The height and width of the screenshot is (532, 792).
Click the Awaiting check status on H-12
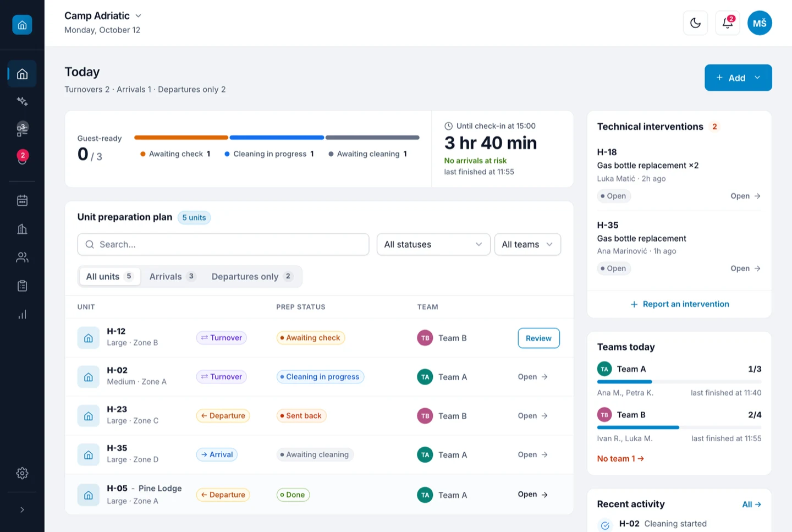[311, 338]
